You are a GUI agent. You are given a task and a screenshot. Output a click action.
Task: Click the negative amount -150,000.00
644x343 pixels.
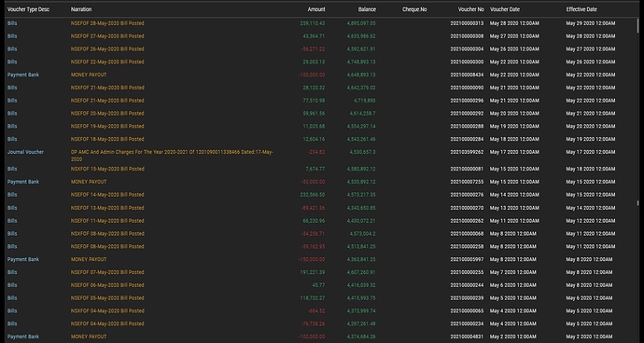point(312,259)
